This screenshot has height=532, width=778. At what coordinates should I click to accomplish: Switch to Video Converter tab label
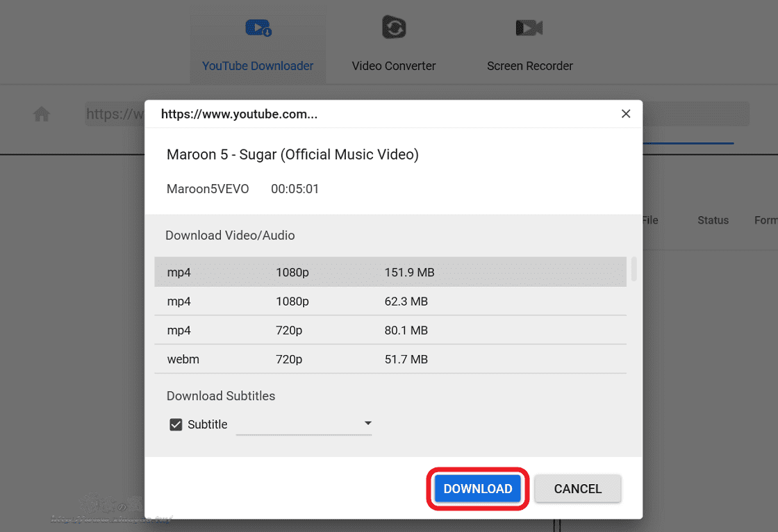tap(394, 66)
